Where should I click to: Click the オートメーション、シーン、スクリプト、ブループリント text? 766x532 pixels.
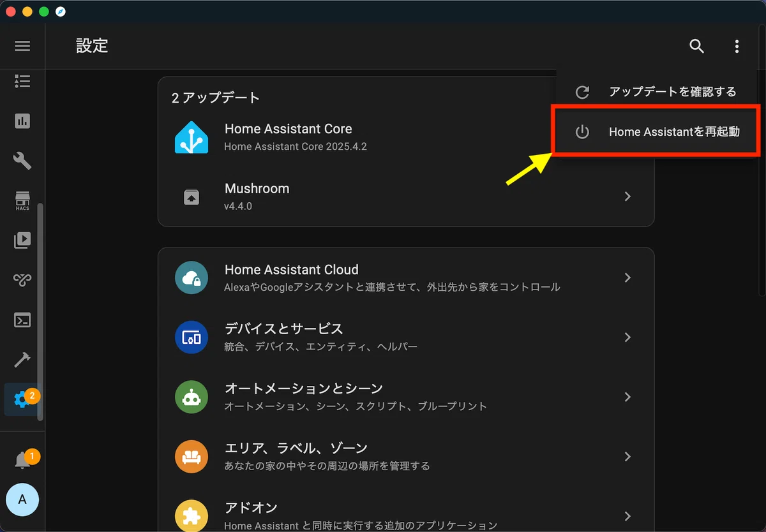coord(356,406)
